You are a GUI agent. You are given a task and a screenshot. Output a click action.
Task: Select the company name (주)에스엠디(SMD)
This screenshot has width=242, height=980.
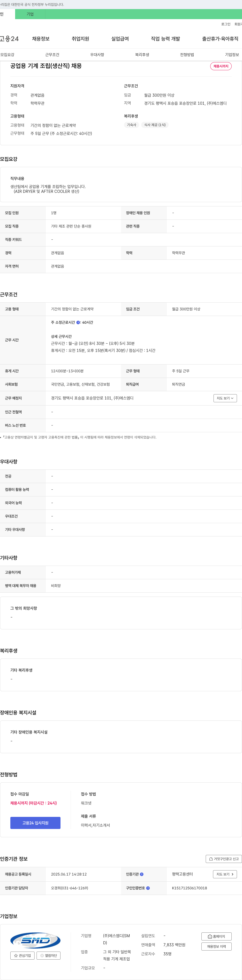pyautogui.click(x=117, y=939)
